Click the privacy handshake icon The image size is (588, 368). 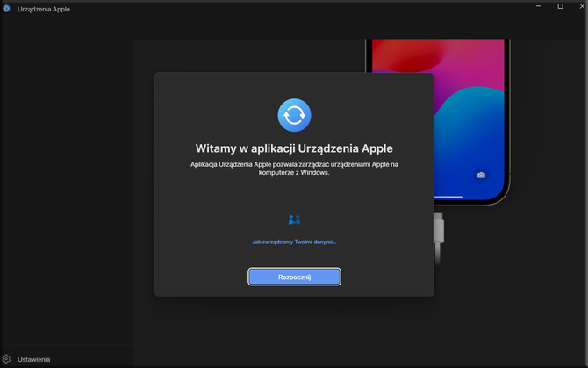pos(294,220)
